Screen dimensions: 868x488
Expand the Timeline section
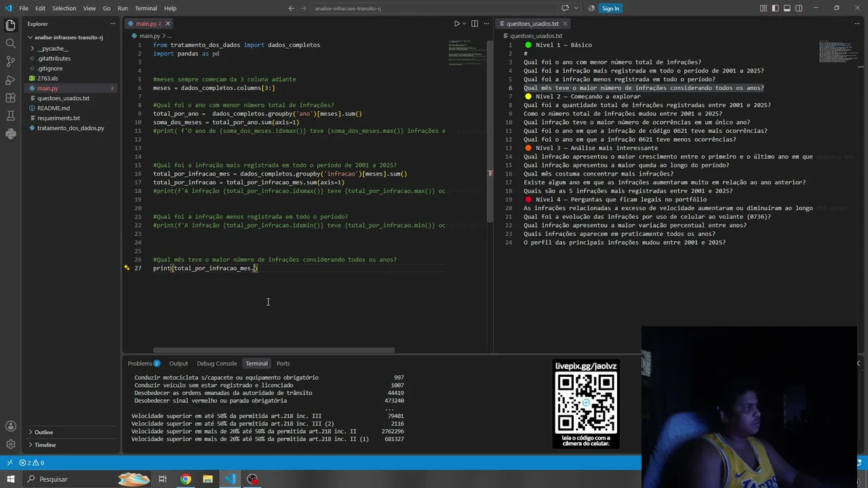(x=45, y=445)
